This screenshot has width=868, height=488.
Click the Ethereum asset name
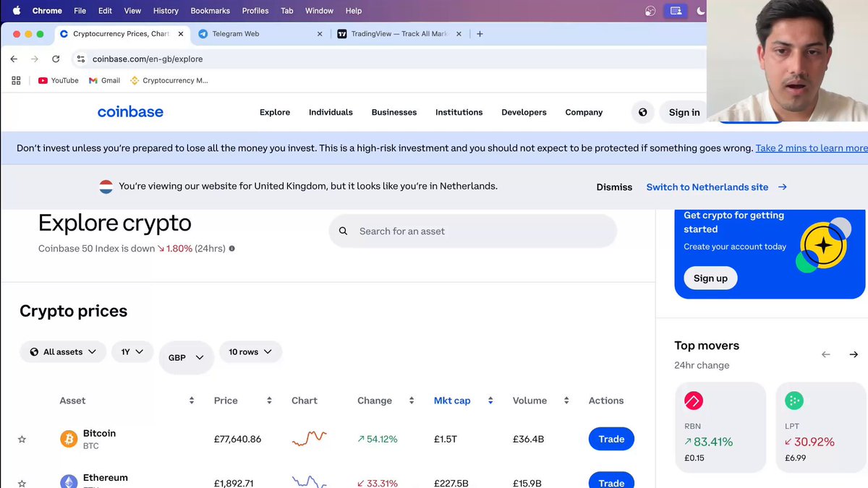(x=106, y=478)
